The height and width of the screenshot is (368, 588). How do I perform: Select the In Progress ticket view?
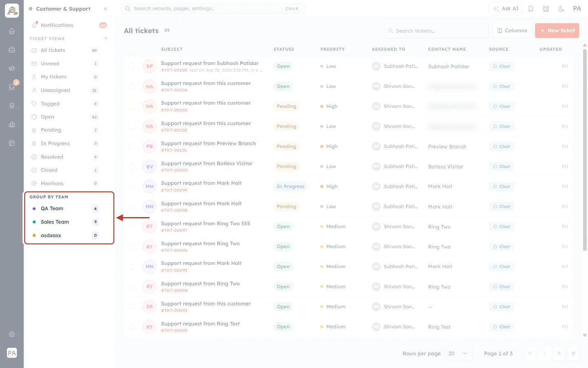pos(65,144)
